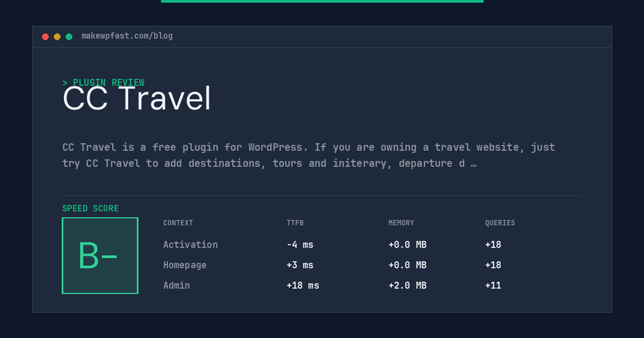Click the TTFB column header
This screenshot has width=644, height=338.
click(x=295, y=223)
